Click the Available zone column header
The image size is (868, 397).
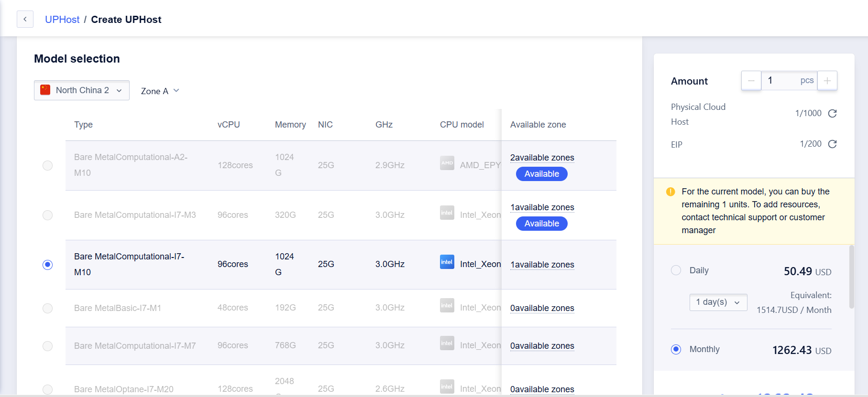pyautogui.click(x=538, y=125)
